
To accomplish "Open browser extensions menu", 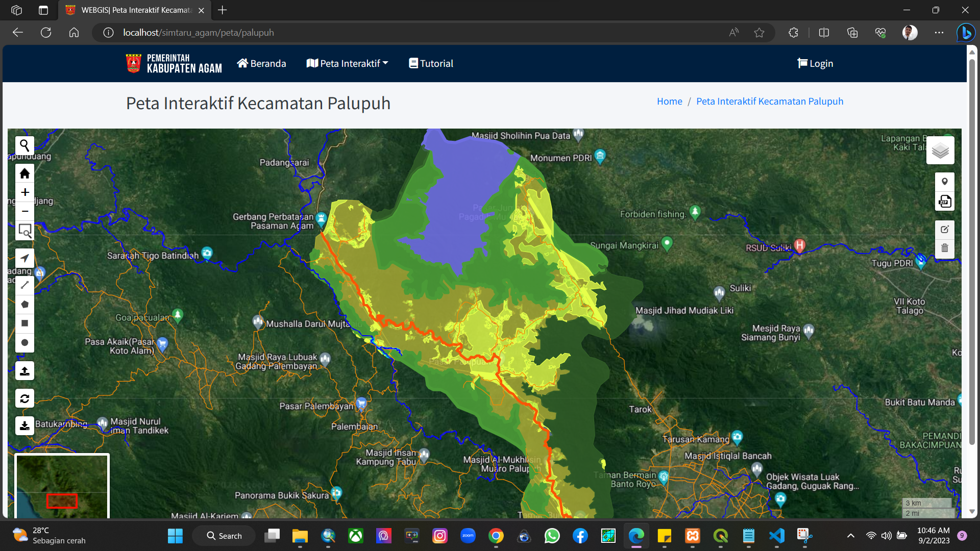I will point(793,33).
